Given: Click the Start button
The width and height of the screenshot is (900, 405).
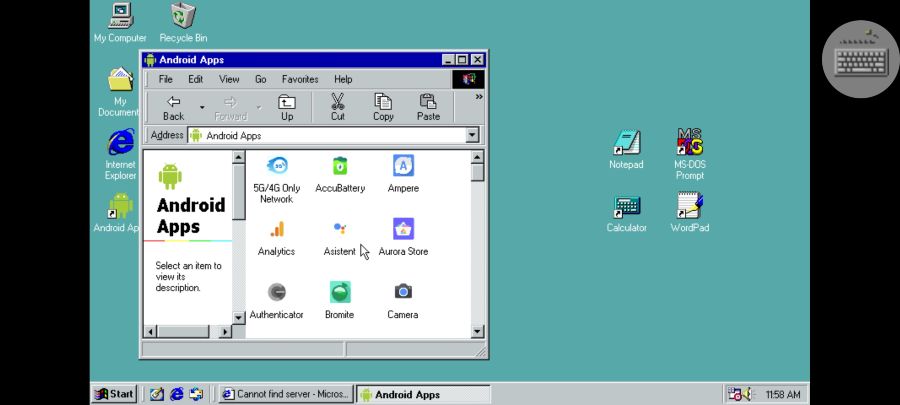Looking at the screenshot, I should tap(114, 394).
